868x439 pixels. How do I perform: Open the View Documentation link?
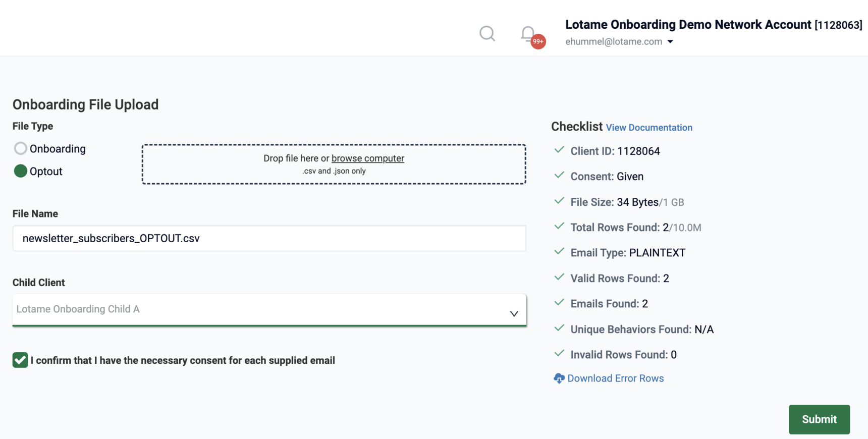click(649, 128)
